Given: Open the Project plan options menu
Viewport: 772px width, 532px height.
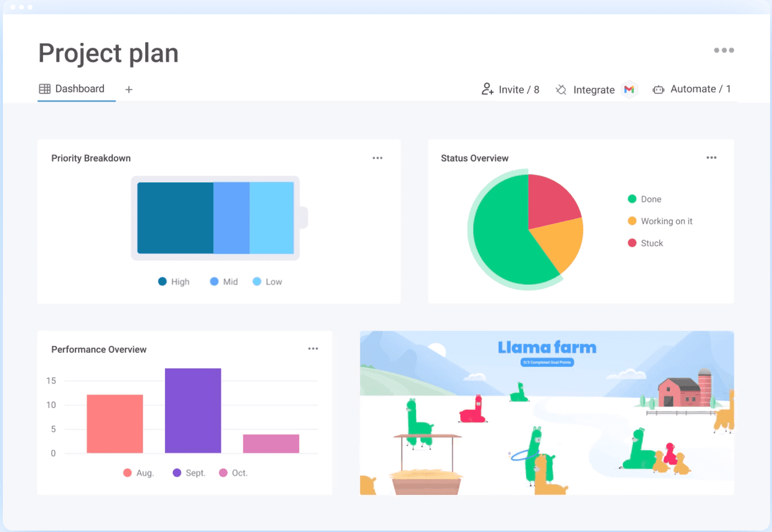Looking at the screenshot, I should click(x=723, y=50).
